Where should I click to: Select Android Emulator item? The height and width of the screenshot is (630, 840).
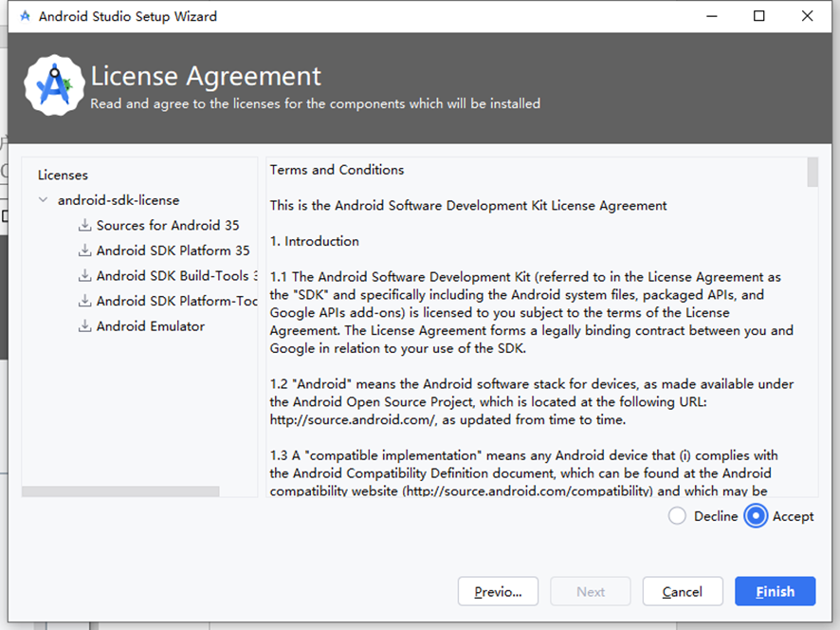coord(151,326)
